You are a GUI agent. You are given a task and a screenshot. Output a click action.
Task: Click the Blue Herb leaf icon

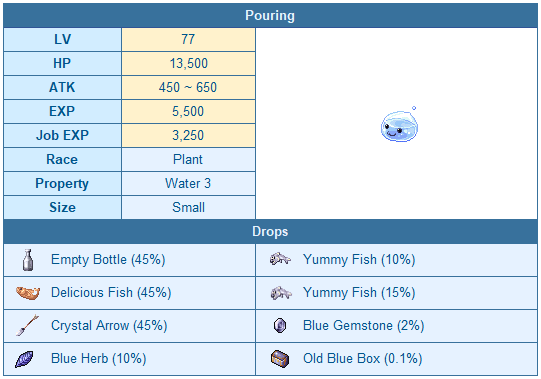(24, 359)
